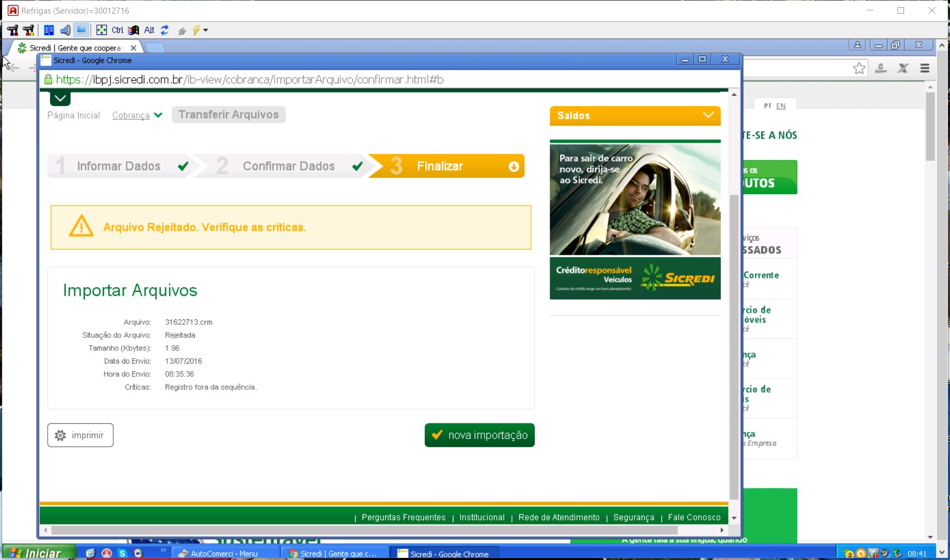This screenshot has width=950, height=560.
Task: Click the warning triangle icon in alert
Action: pyautogui.click(x=81, y=226)
